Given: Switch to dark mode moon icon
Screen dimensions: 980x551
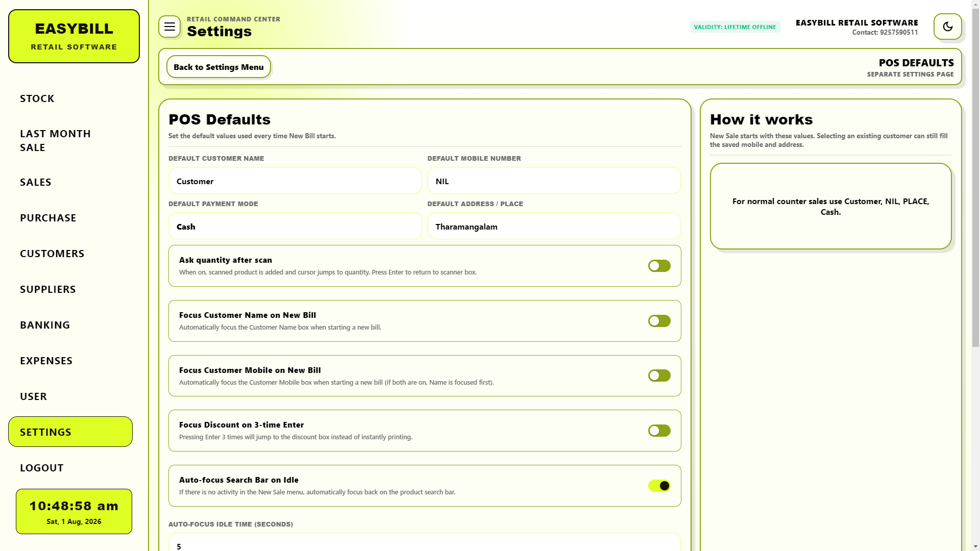Looking at the screenshot, I should coord(948,27).
